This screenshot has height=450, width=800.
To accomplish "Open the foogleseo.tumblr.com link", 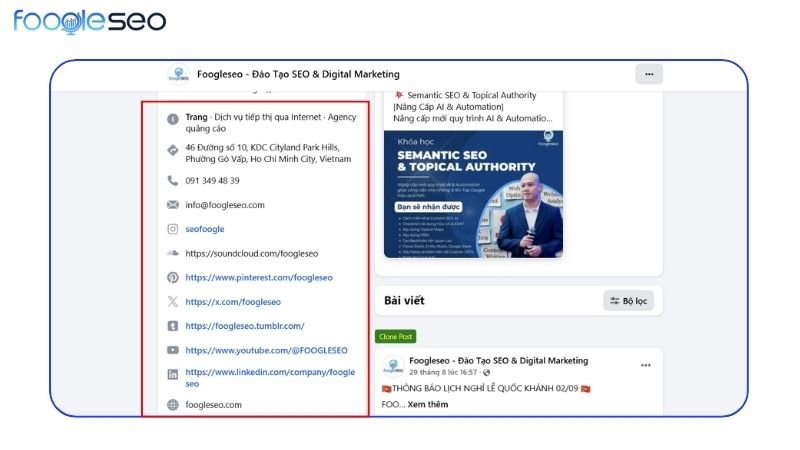I will pos(244,326).
